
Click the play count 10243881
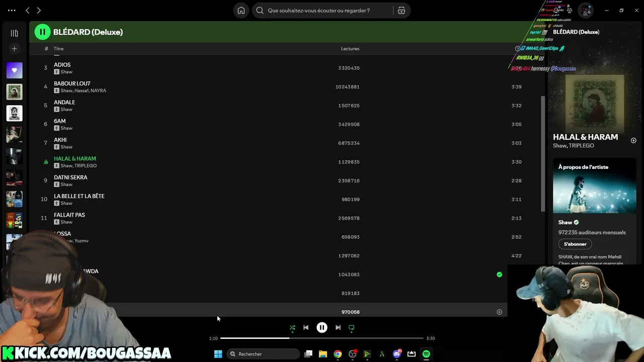pyautogui.click(x=348, y=87)
